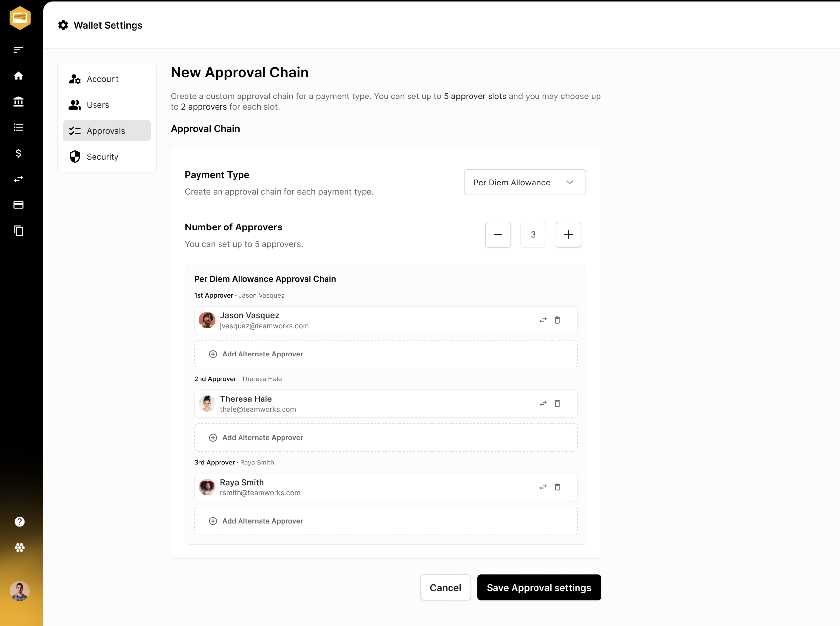
Task: Click Per Diem Allowance Approval Chain title
Action: [x=265, y=279]
